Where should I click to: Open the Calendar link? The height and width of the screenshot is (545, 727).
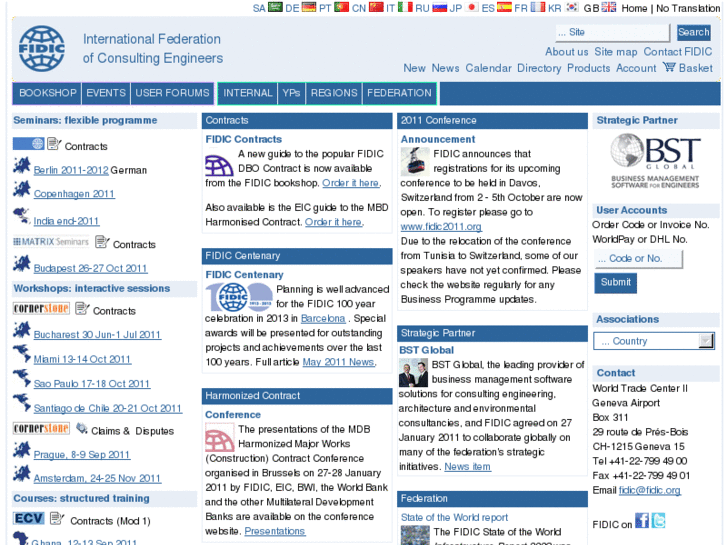[x=488, y=68]
